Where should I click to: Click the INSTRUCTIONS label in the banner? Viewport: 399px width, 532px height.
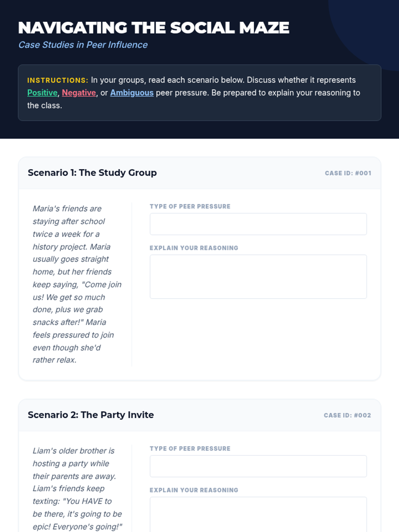click(58, 80)
